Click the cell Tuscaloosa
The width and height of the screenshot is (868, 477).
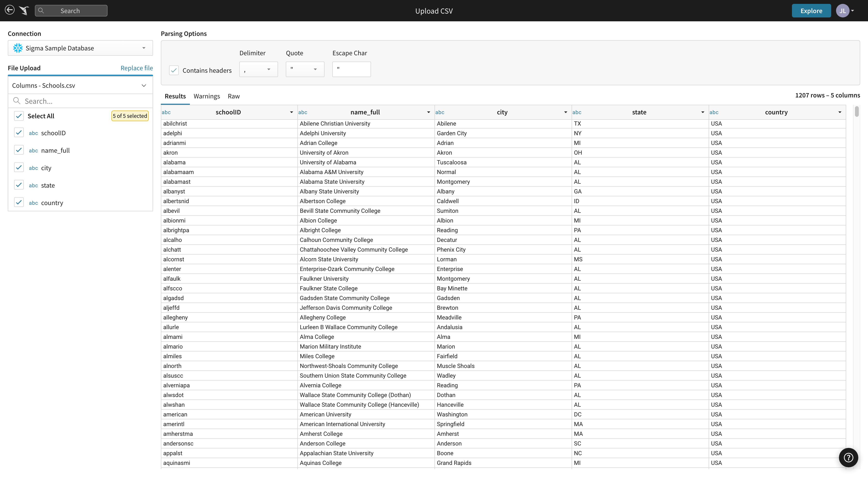(503, 162)
